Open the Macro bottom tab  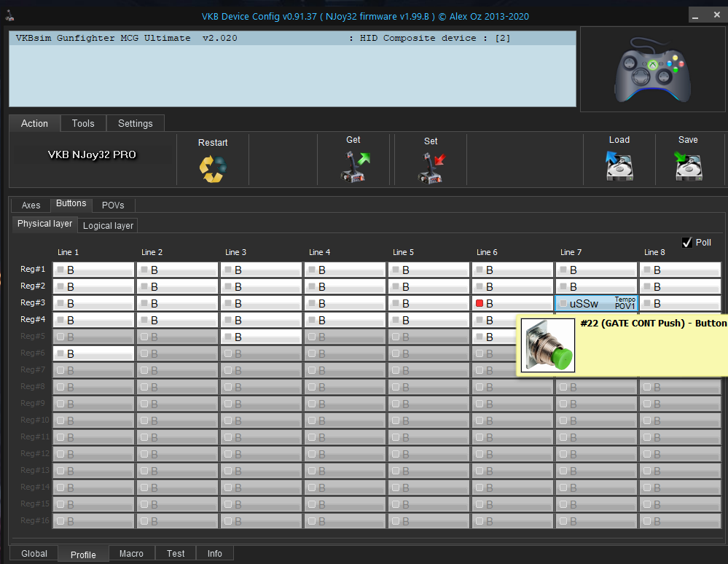coord(131,554)
